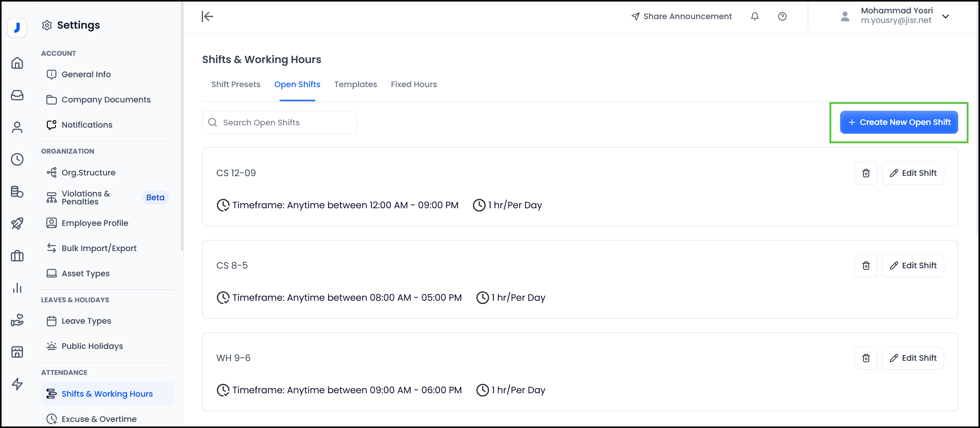Select the Home icon in the left rail
Image resolution: width=980 pixels, height=428 pixels.
tap(17, 63)
